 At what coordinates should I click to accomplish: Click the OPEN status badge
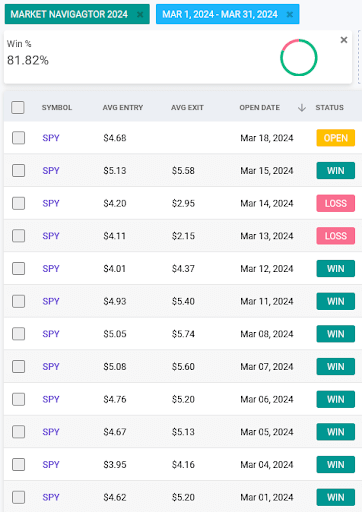(336, 138)
